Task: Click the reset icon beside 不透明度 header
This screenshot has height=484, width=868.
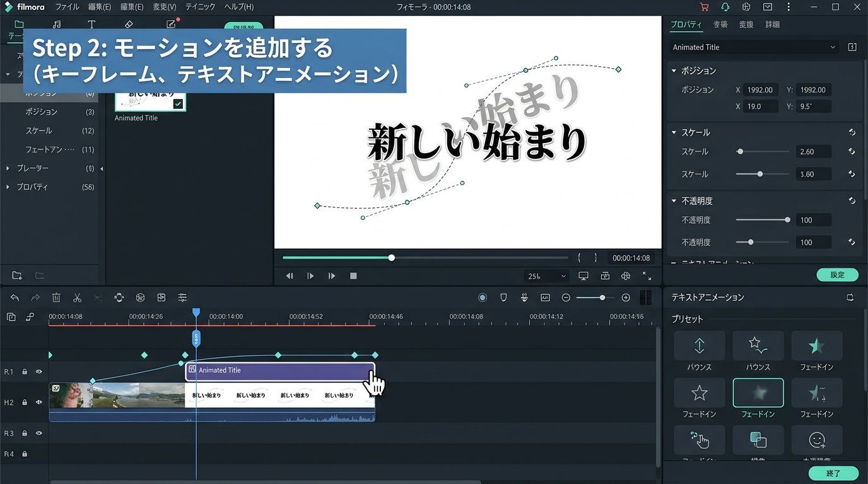Action: click(x=852, y=200)
